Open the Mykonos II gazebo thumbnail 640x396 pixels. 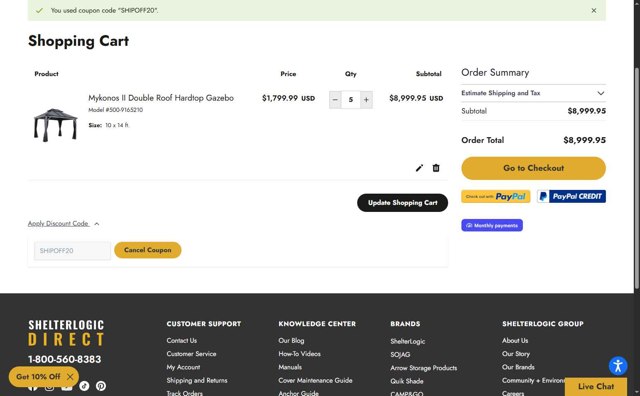[56, 125]
